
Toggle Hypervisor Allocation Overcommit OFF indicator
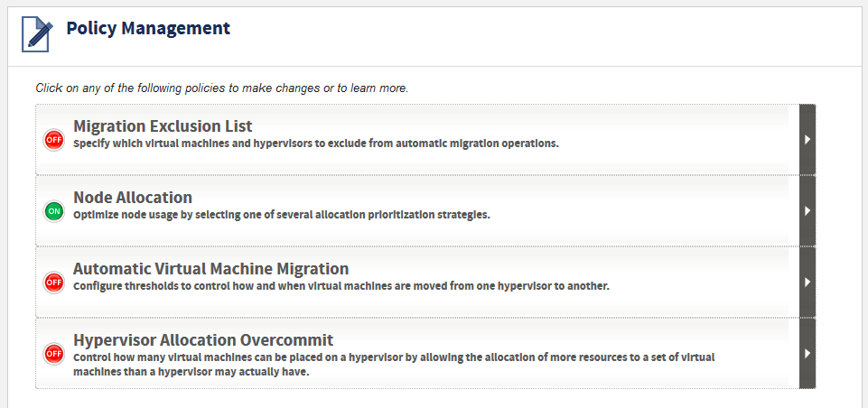(53, 353)
